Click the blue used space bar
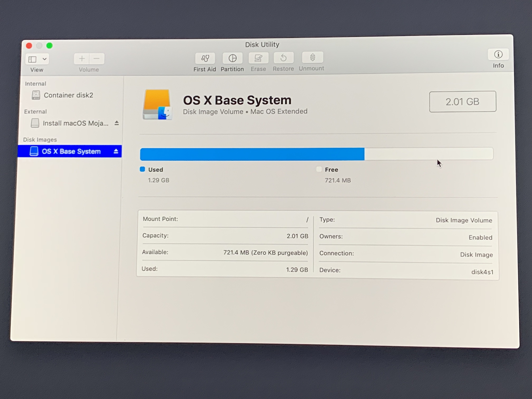The height and width of the screenshot is (399, 532). [x=252, y=154]
